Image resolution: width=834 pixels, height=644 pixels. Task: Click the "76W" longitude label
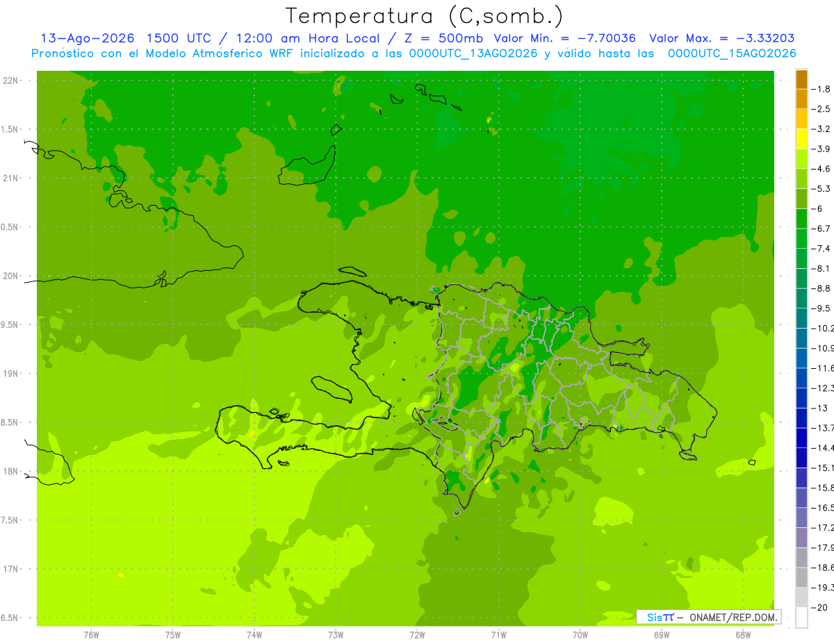tap(91, 634)
